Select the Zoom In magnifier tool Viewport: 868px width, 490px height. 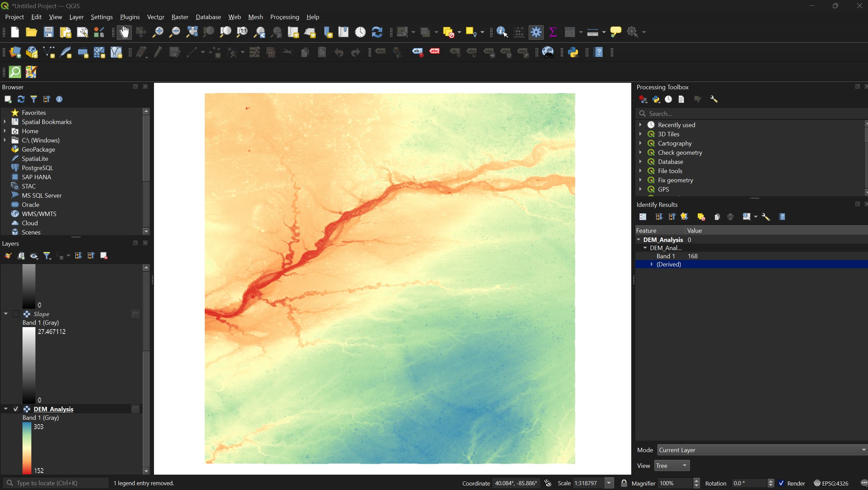(x=158, y=32)
